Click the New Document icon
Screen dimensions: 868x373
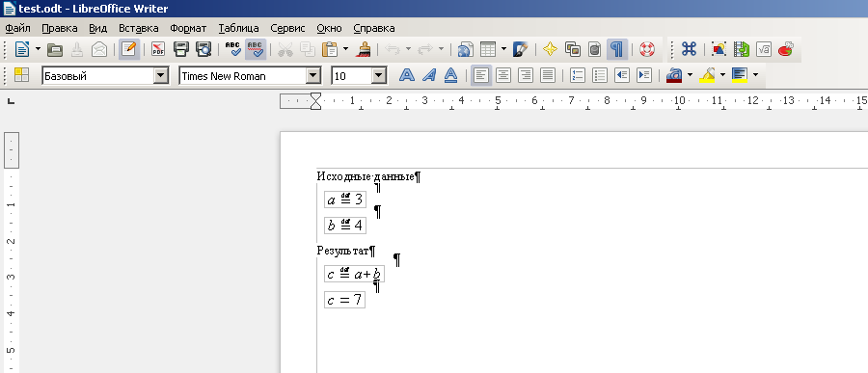click(x=21, y=49)
